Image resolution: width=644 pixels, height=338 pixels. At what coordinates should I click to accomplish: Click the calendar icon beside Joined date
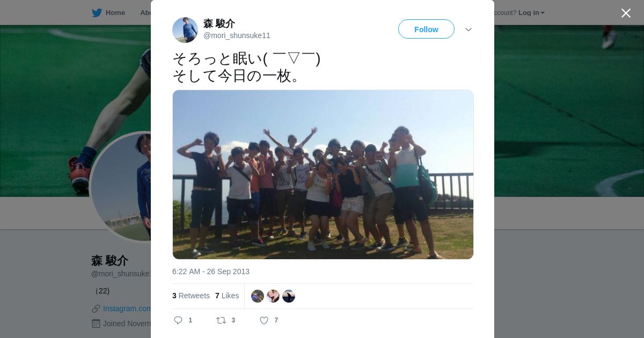click(x=96, y=324)
